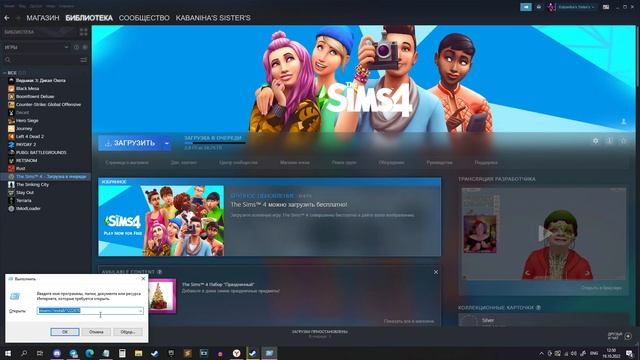
Task: Click the recent activity clock icon in sidebar
Action: (x=76, y=47)
